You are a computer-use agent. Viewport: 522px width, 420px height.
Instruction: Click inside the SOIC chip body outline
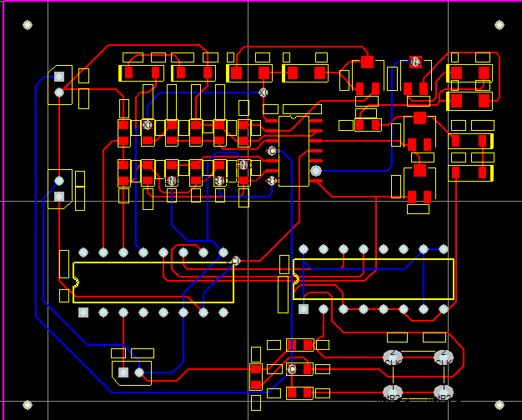[x=294, y=152]
